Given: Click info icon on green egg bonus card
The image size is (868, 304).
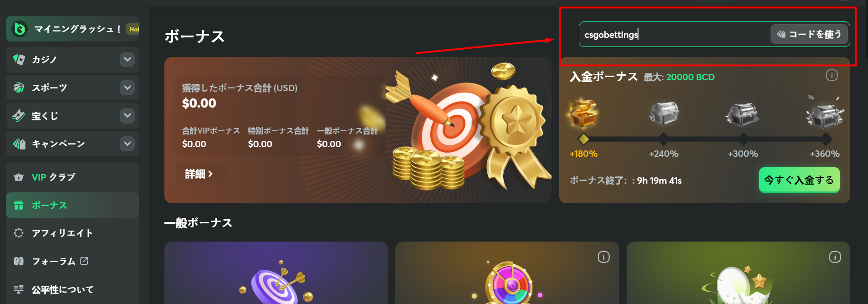Looking at the screenshot, I should point(835,257).
